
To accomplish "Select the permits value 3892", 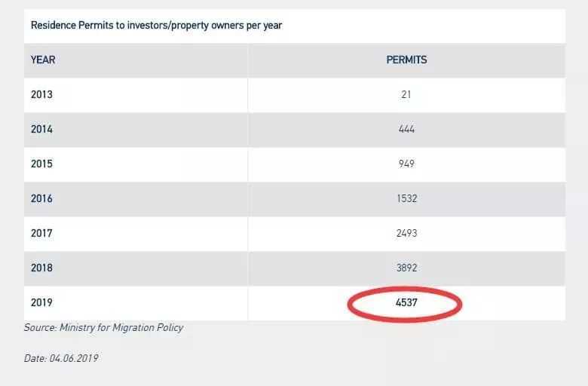I will pyautogui.click(x=406, y=268).
